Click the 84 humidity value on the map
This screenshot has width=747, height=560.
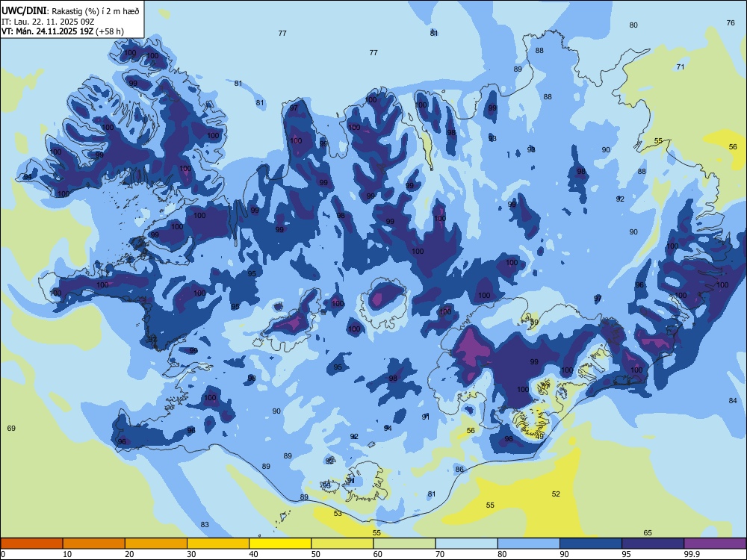733,400
